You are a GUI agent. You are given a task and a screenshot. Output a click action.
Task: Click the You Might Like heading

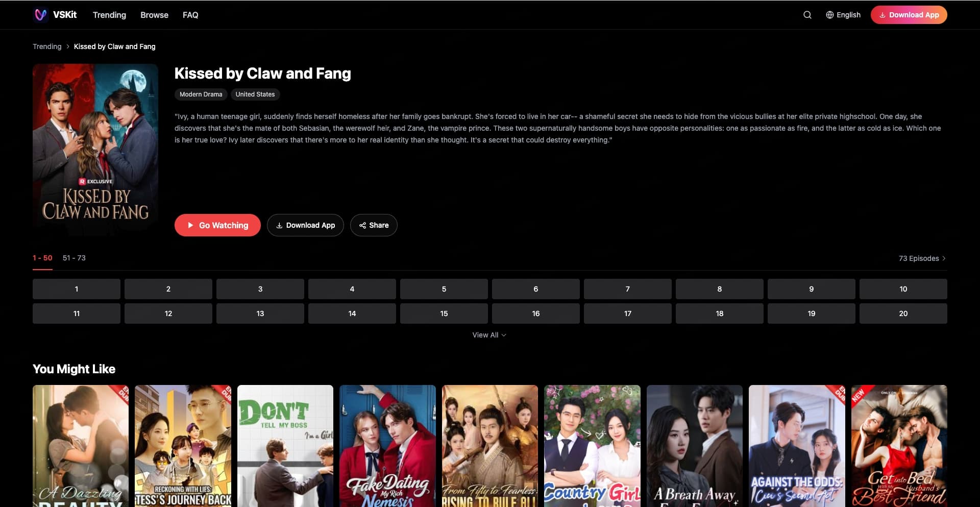tap(74, 369)
